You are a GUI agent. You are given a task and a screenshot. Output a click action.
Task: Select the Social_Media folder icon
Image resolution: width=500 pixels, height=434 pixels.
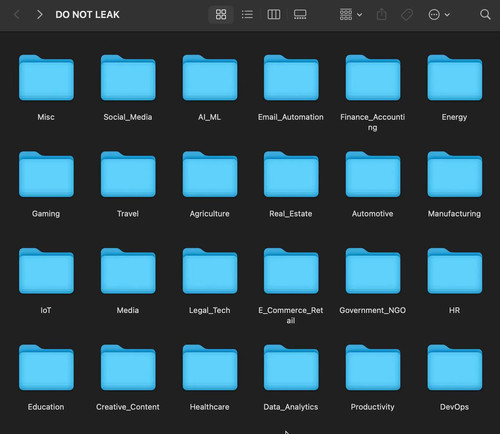coord(128,78)
